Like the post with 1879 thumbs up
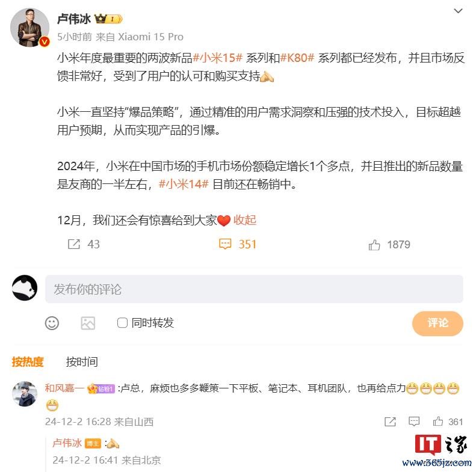The image size is (476, 472). click(374, 245)
